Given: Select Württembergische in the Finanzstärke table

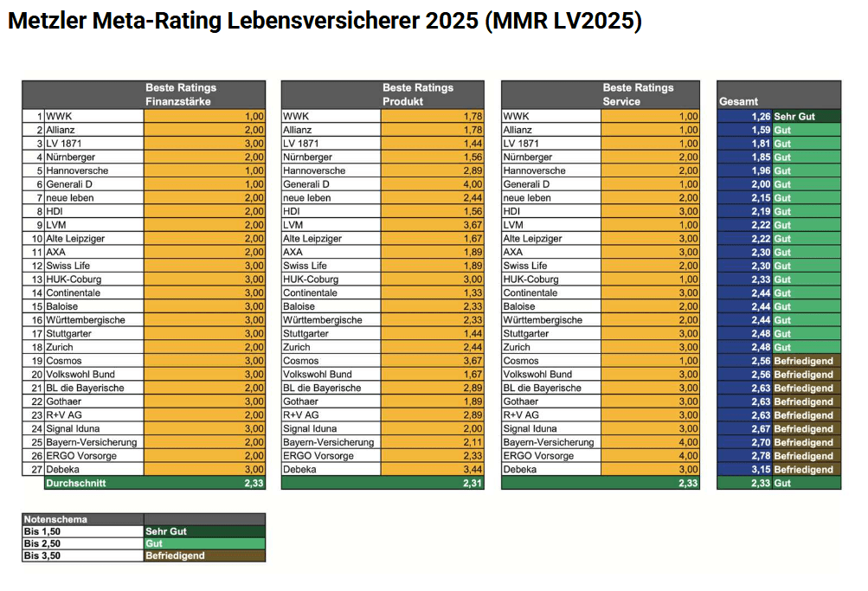Looking at the screenshot, I should 85,320.
